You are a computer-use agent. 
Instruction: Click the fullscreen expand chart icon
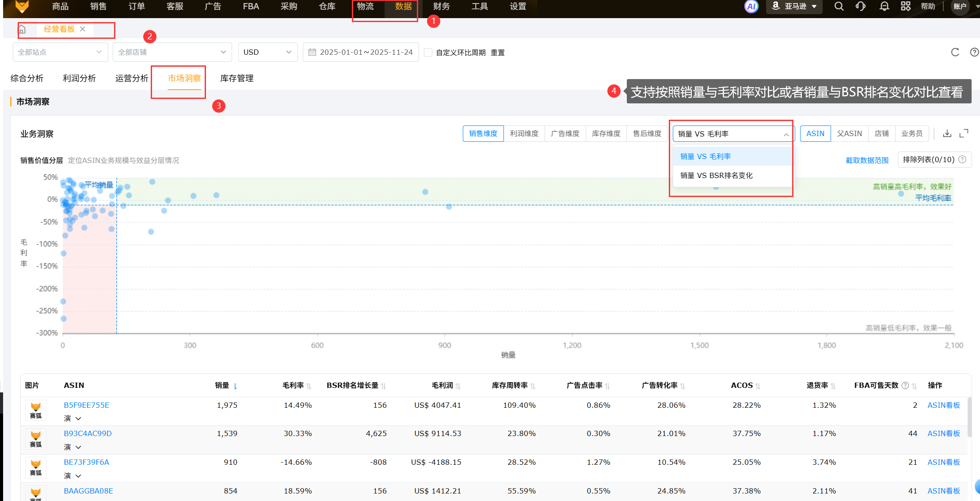964,133
